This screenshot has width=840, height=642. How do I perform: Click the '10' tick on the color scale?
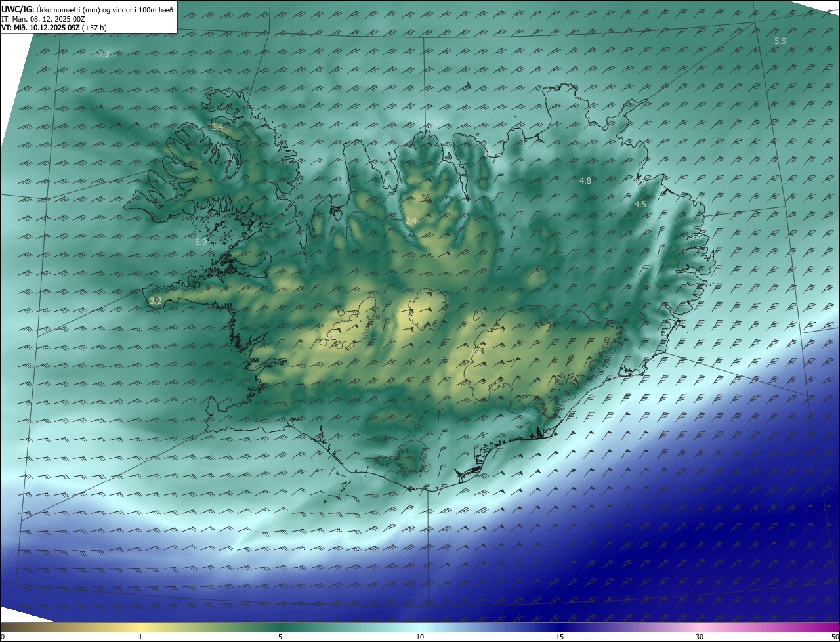pos(420,637)
